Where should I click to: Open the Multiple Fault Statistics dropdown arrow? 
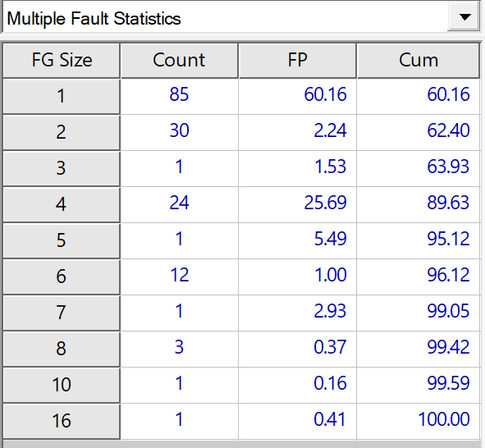pos(463,17)
